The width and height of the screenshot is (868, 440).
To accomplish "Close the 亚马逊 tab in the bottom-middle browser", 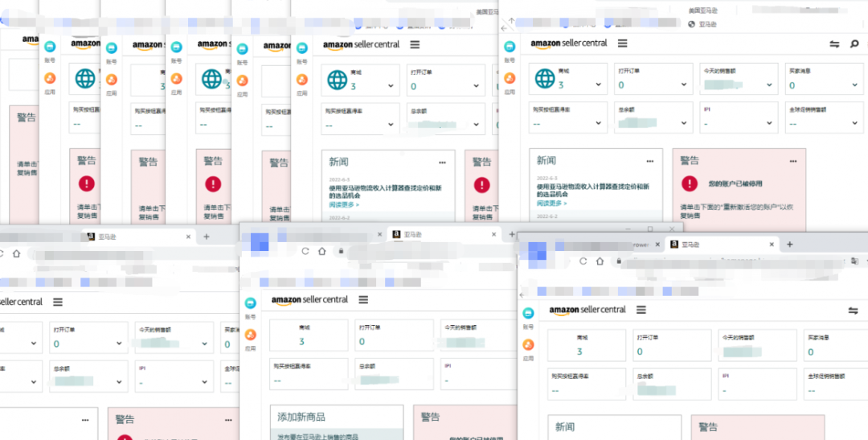I will pos(493,234).
